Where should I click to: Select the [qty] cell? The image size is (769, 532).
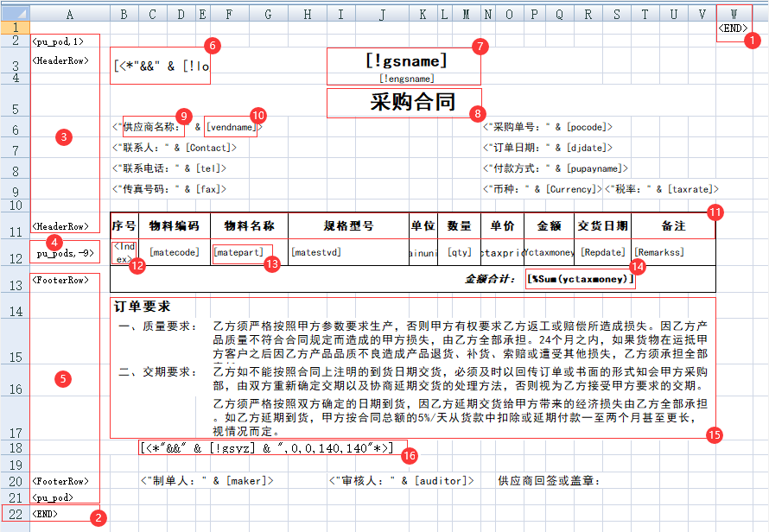coord(459,252)
